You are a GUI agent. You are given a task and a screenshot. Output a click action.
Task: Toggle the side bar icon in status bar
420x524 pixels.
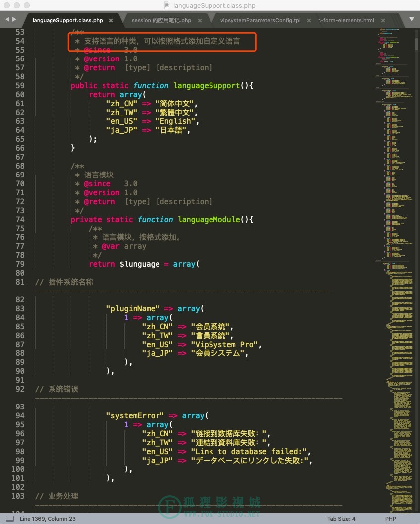coord(10,519)
